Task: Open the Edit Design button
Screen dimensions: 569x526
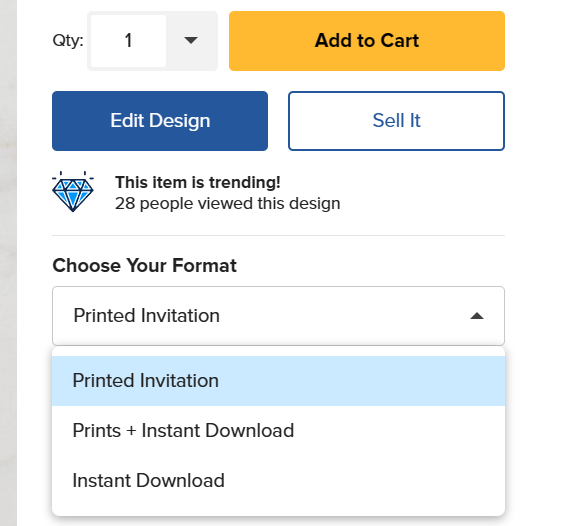Action: pos(160,121)
